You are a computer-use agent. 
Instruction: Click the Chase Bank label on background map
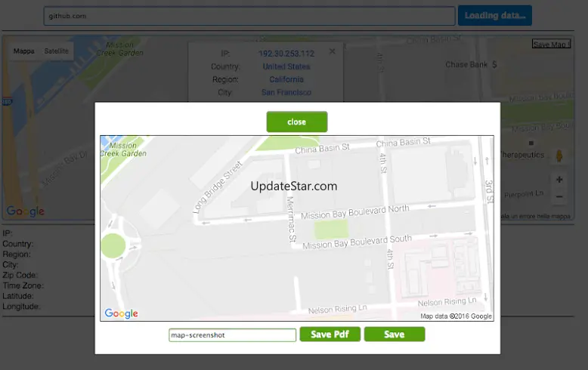click(x=466, y=64)
